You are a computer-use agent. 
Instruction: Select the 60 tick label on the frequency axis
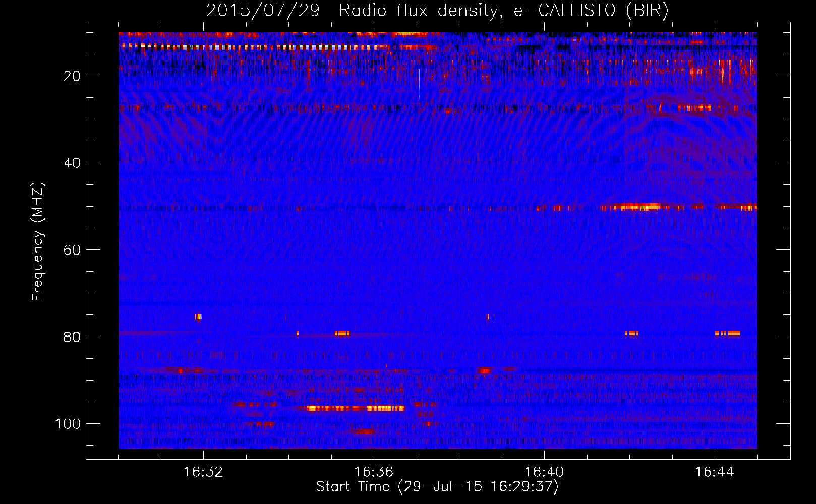(73, 250)
